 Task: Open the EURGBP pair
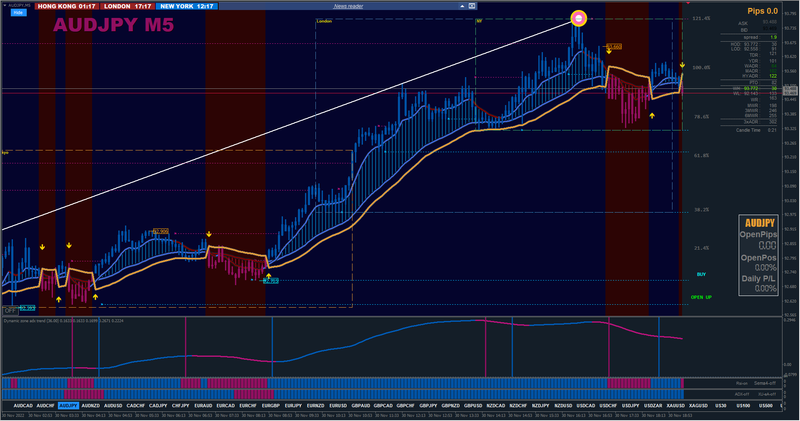coord(271,406)
